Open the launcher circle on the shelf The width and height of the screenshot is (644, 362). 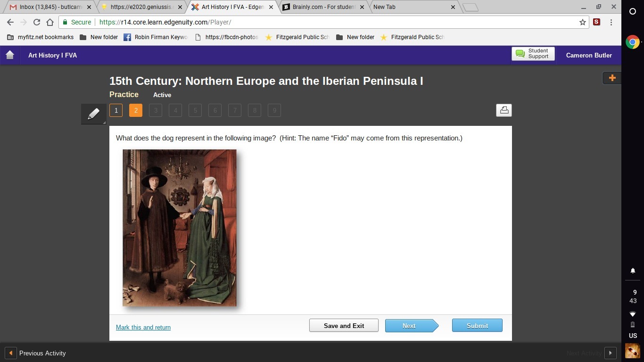633,11
